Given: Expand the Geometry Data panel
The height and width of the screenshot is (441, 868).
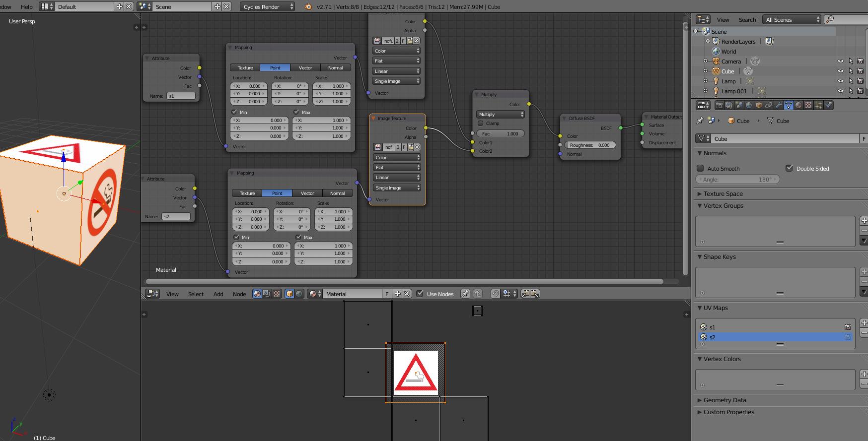Looking at the screenshot, I should point(724,400).
